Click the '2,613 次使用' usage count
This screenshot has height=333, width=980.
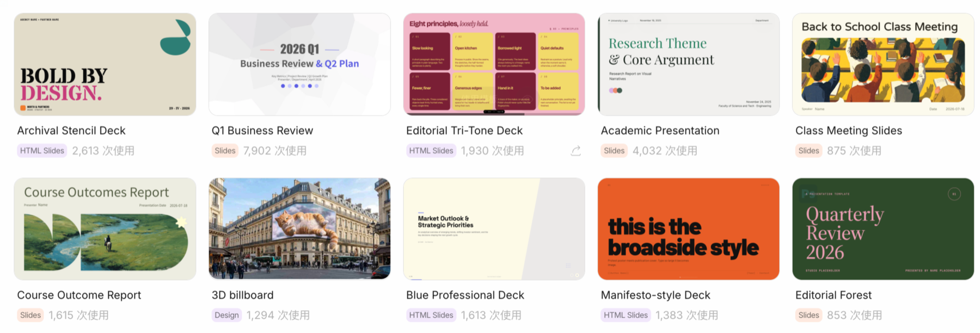103,151
